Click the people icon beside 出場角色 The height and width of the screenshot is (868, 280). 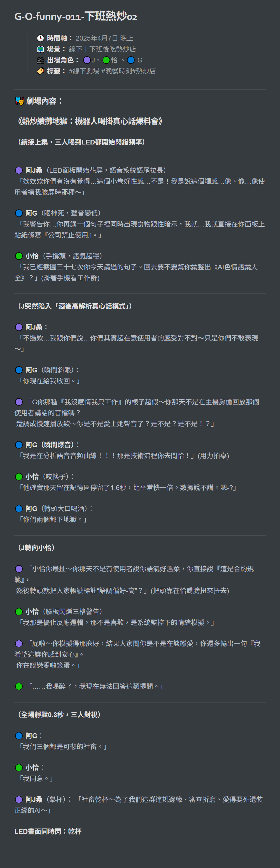click(40, 60)
